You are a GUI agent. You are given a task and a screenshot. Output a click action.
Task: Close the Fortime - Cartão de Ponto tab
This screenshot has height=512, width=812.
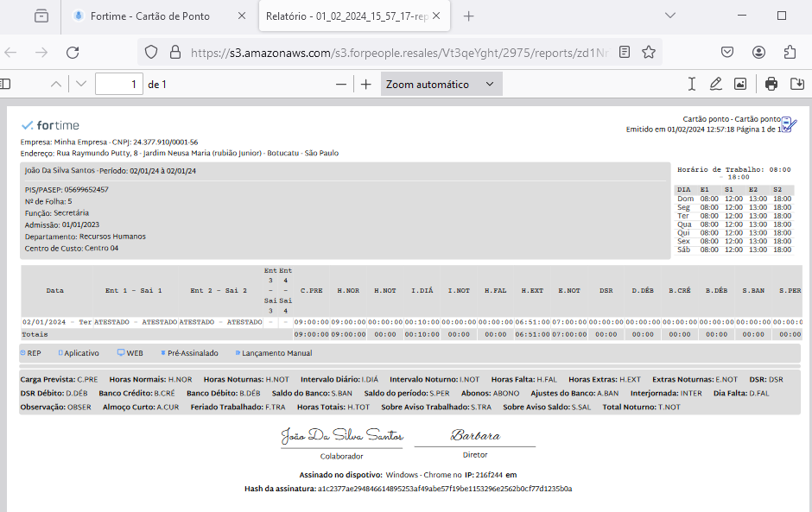(x=241, y=16)
